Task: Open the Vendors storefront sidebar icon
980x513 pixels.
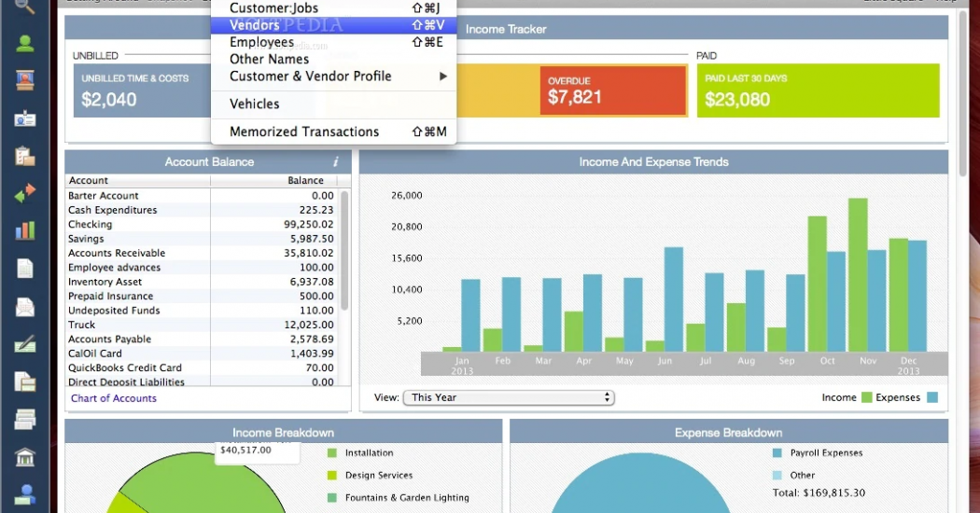Action: pyautogui.click(x=25, y=80)
